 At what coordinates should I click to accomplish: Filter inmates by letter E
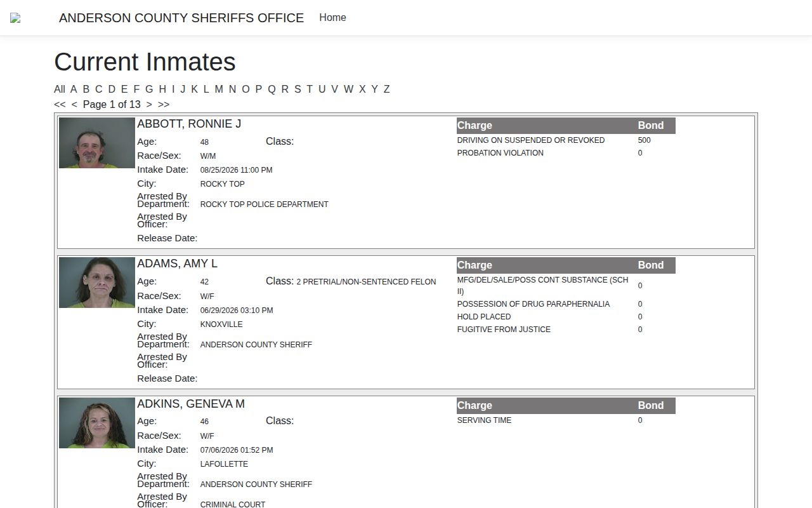coord(124,89)
